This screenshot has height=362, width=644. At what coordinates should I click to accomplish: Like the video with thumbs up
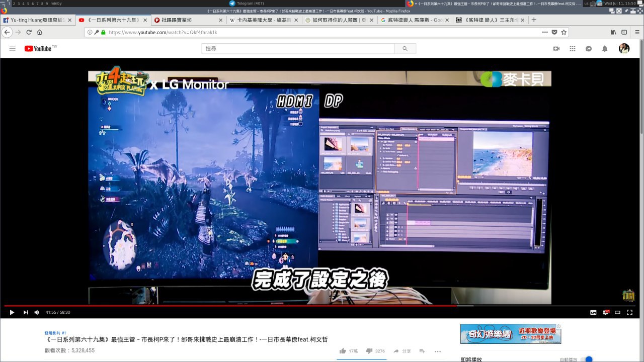(x=343, y=351)
